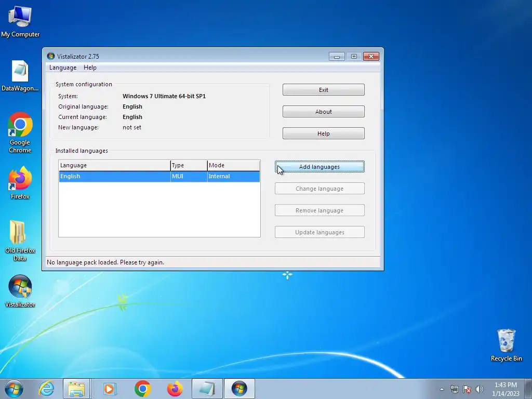Select the English row in language list
This screenshot has height=399, width=532.
159,177
